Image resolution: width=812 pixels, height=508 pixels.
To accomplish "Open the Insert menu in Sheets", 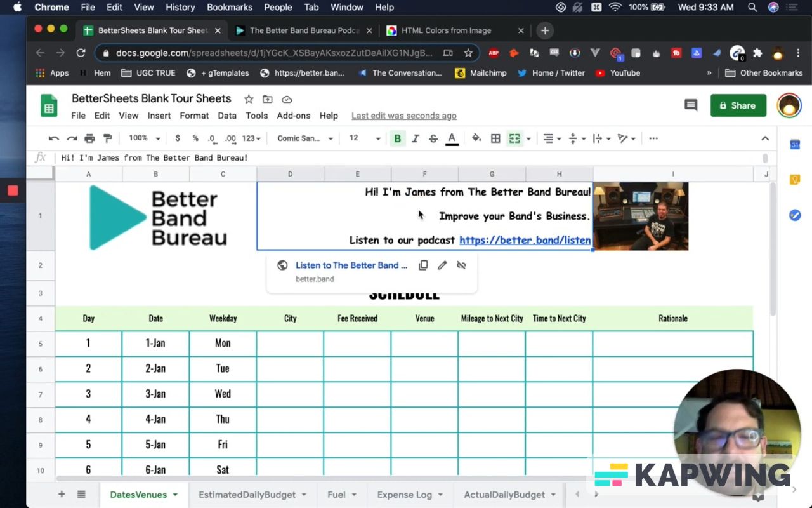I will click(x=159, y=116).
